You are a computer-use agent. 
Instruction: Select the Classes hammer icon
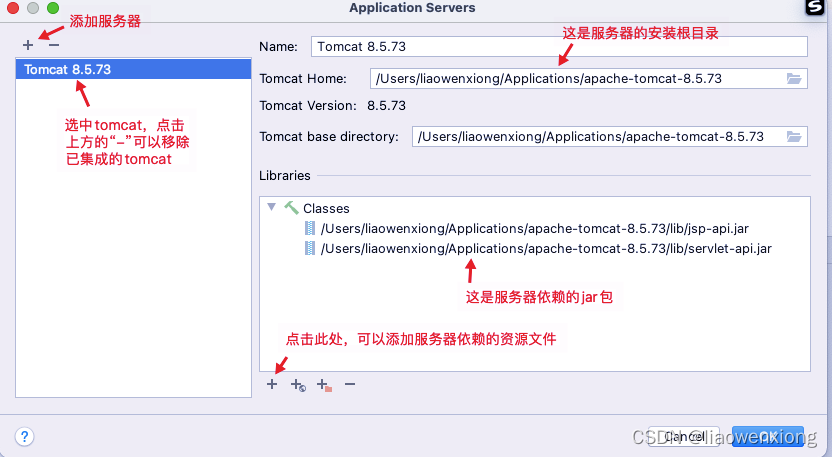[291, 208]
